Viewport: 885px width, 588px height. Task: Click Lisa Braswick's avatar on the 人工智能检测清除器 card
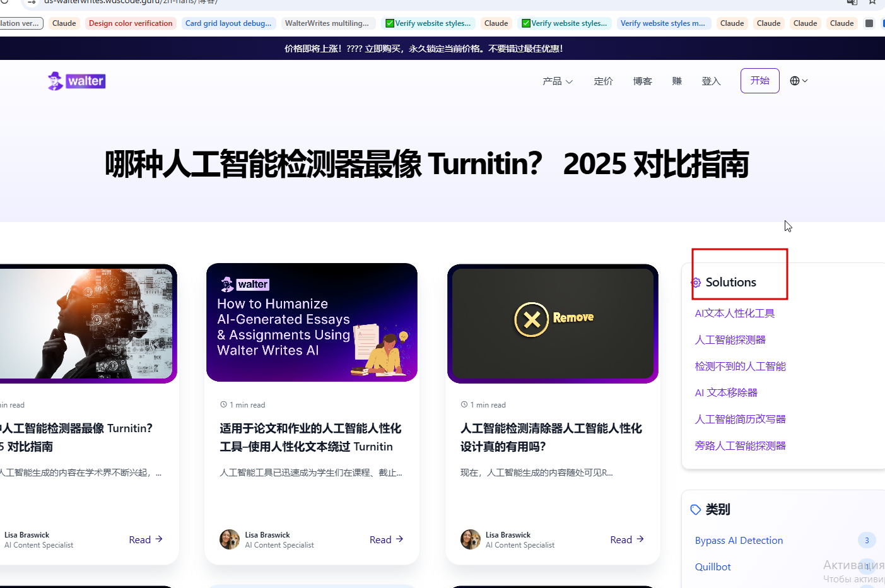click(x=471, y=539)
